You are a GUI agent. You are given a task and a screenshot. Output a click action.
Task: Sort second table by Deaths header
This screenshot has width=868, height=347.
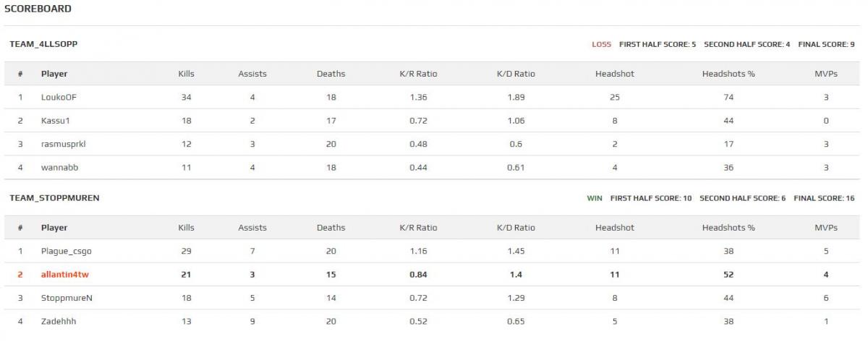331,228
